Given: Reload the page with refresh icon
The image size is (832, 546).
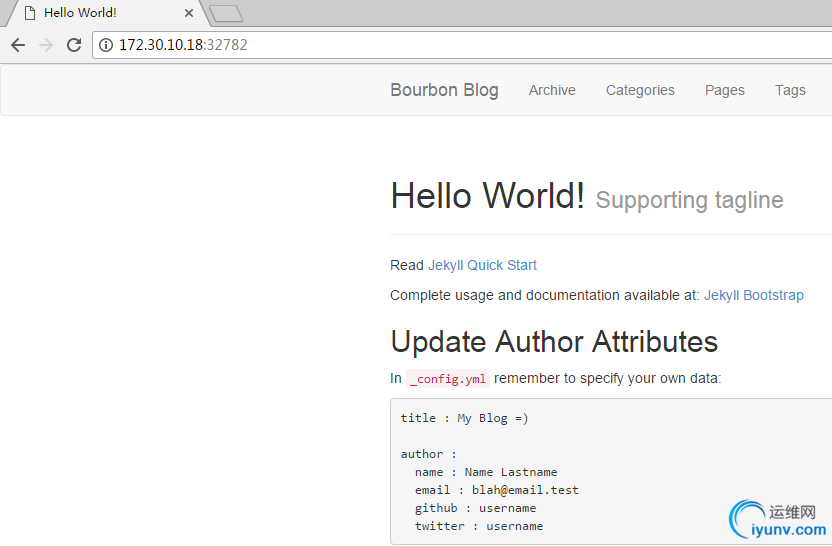Looking at the screenshot, I should (74, 45).
